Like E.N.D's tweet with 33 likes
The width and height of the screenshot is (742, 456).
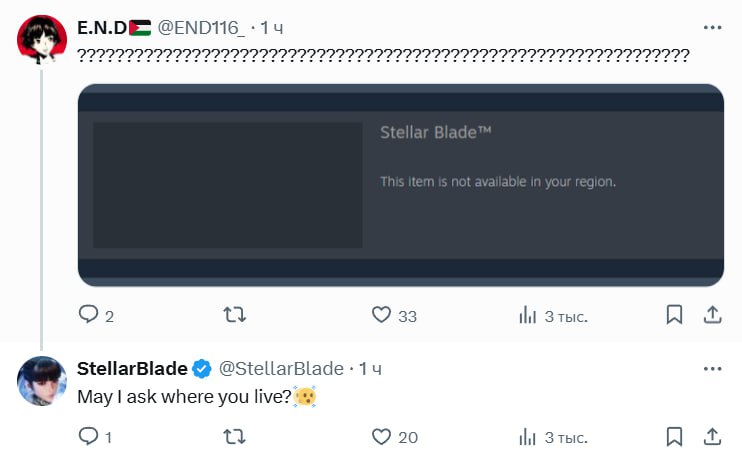381,316
